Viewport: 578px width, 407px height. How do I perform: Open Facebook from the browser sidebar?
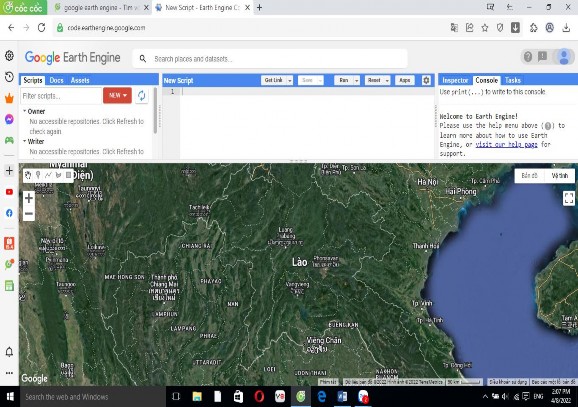tap(9, 213)
